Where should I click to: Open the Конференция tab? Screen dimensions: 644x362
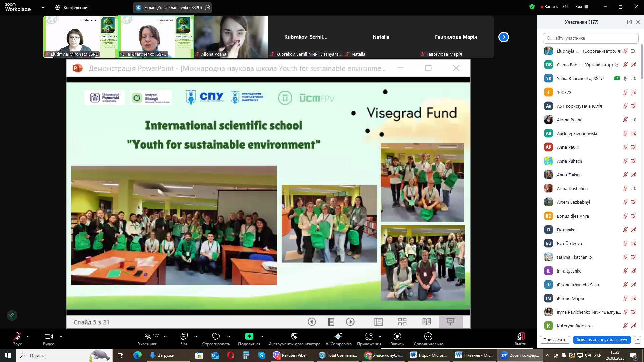coord(72,7)
